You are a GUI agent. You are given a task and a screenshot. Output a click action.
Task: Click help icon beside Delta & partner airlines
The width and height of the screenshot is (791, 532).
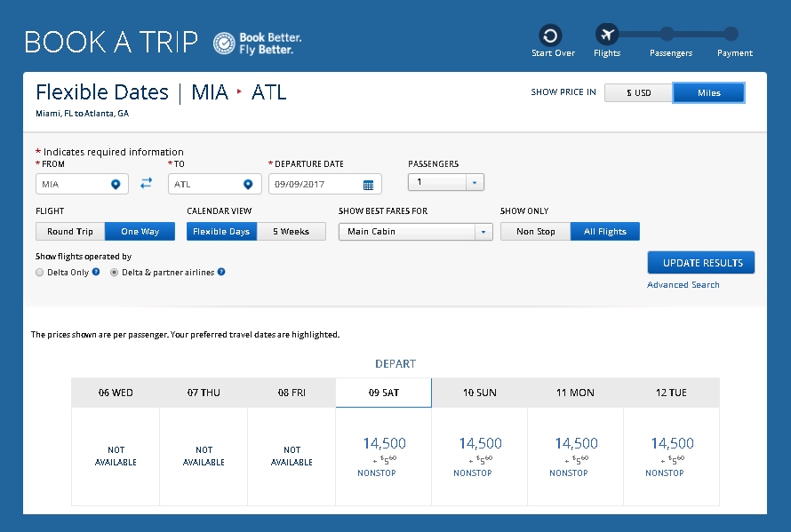pyautogui.click(x=221, y=273)
